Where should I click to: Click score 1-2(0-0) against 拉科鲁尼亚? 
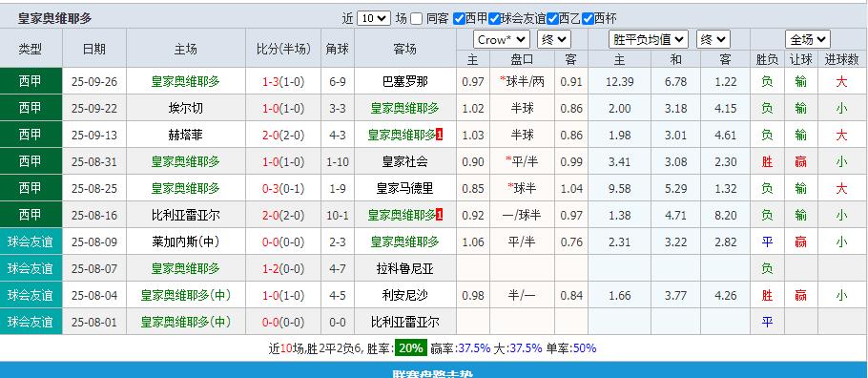pyautogui.click(x=283, y=269)
